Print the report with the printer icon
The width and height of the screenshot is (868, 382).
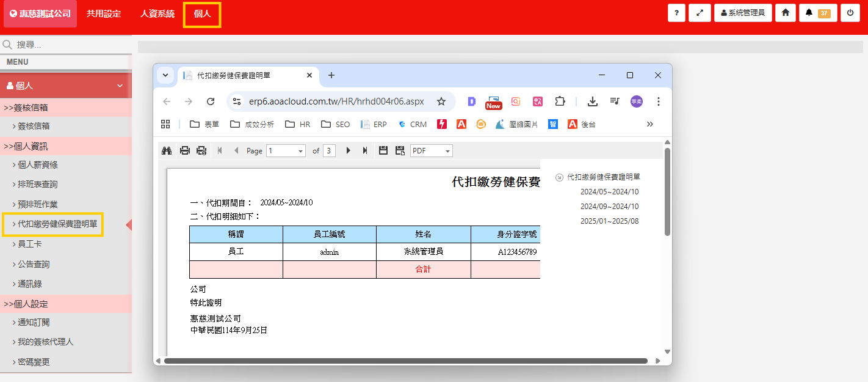(184, 150)
